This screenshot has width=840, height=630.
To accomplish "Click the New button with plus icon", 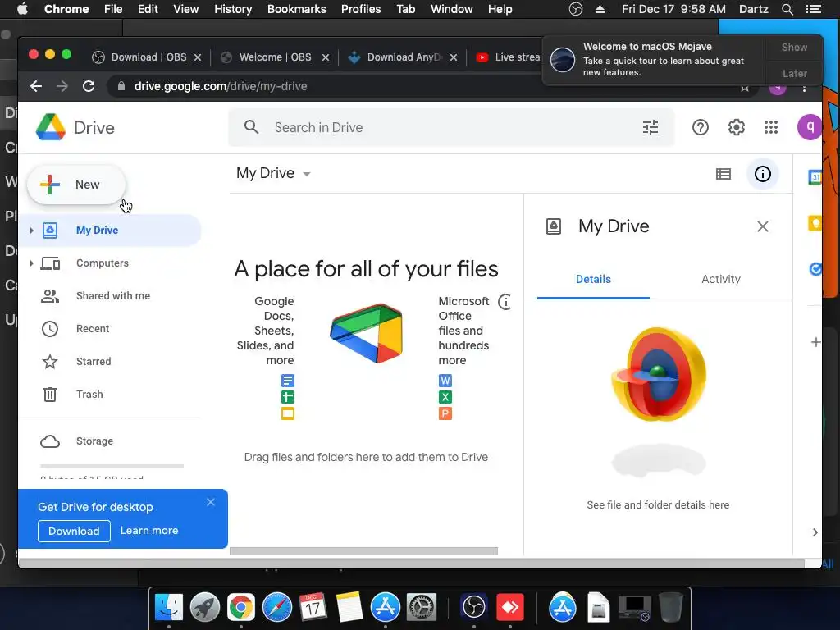I will [76, 185].
